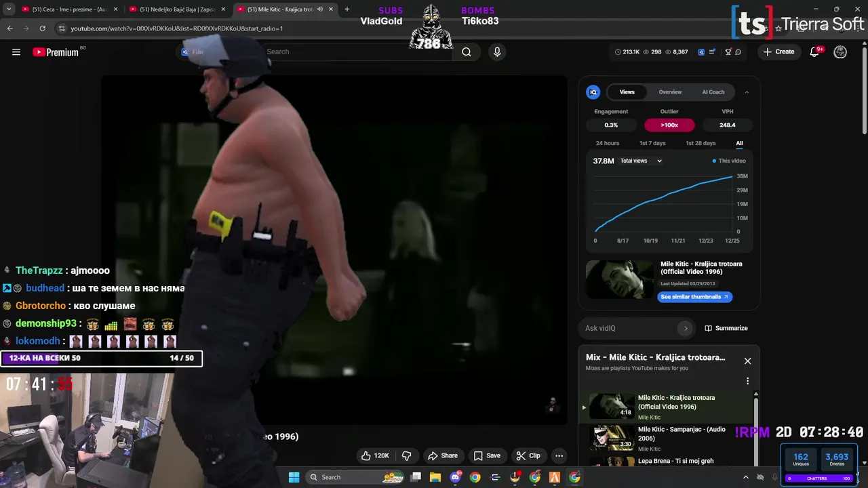Image resolution: width=868 pixels, height=488 pixels.
Task: Click the search magnifier button
Action: [467, 52]
